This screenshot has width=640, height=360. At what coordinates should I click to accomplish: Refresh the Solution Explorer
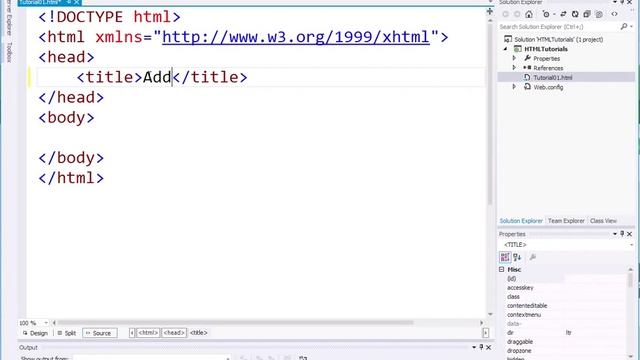pyautogui.click(x=575, y=14)
